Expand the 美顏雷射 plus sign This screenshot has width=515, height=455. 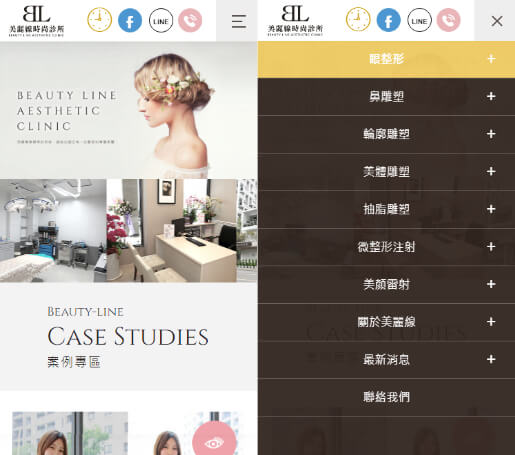click(x=491, y=284)
